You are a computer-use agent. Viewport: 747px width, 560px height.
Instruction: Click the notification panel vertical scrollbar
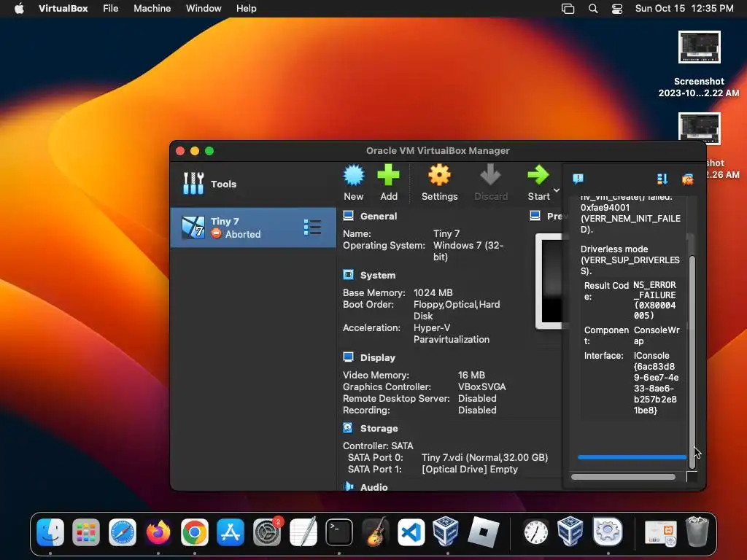[x=692, y=362]
